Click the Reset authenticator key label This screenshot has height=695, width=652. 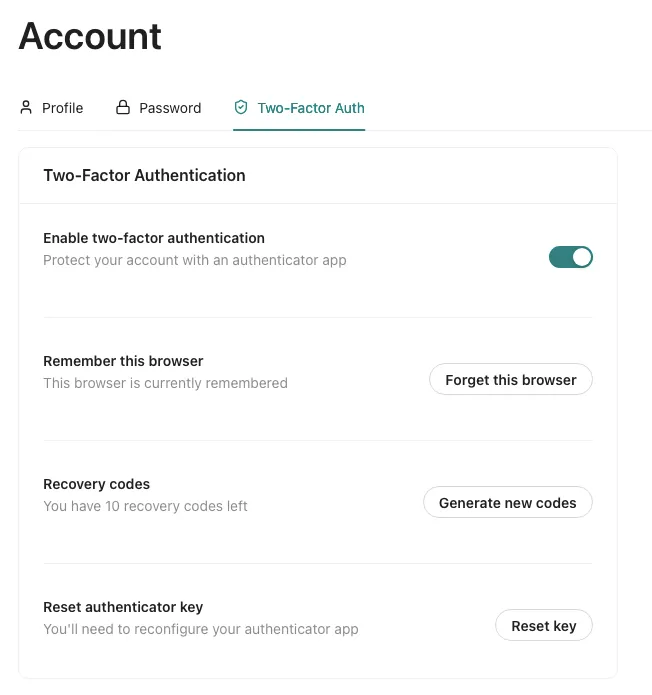pos(123,607)
